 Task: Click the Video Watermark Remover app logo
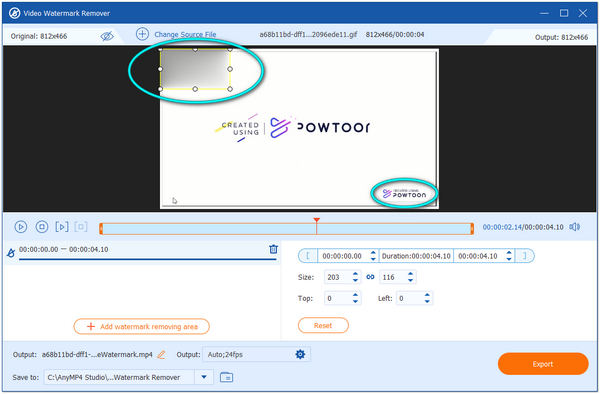click(x=14, y=13)
